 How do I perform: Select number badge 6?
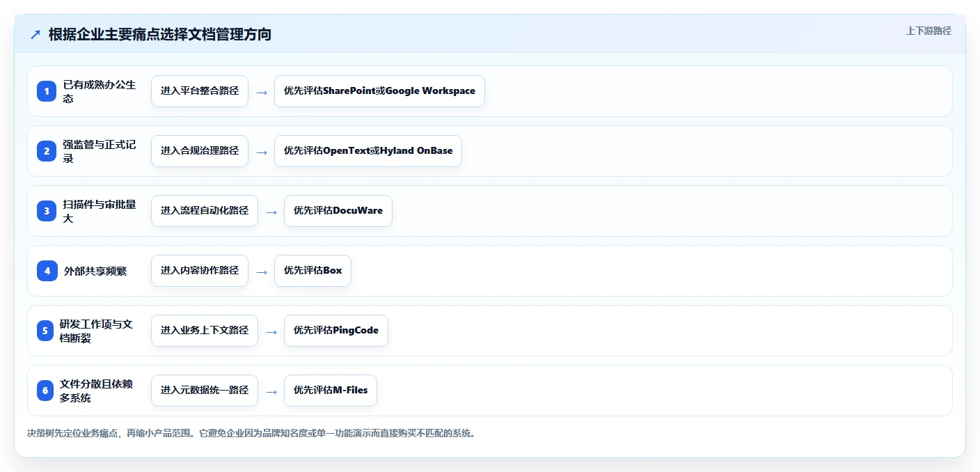(45, 391)
